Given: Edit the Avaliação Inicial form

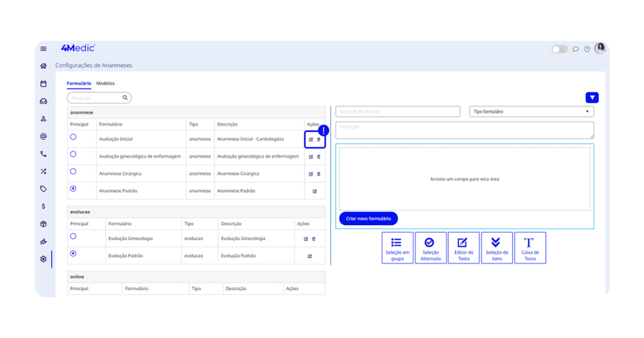Looking at the screenshot, I should [311, 139].
